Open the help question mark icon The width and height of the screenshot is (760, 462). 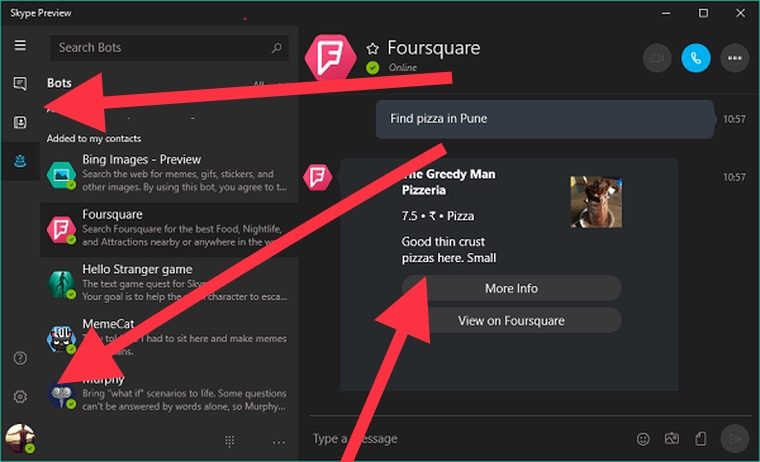coord(20,358)
